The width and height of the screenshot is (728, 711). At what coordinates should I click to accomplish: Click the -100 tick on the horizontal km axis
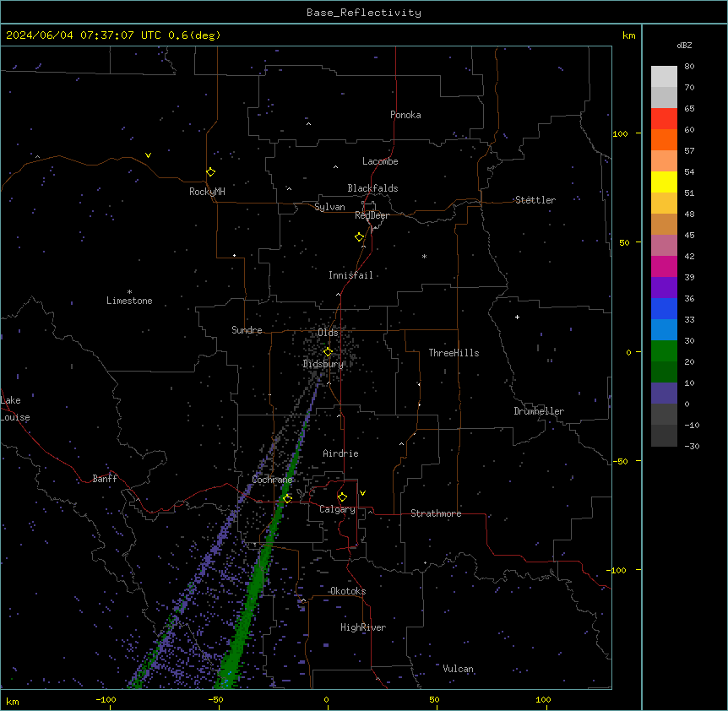click(x=106, y=699)
